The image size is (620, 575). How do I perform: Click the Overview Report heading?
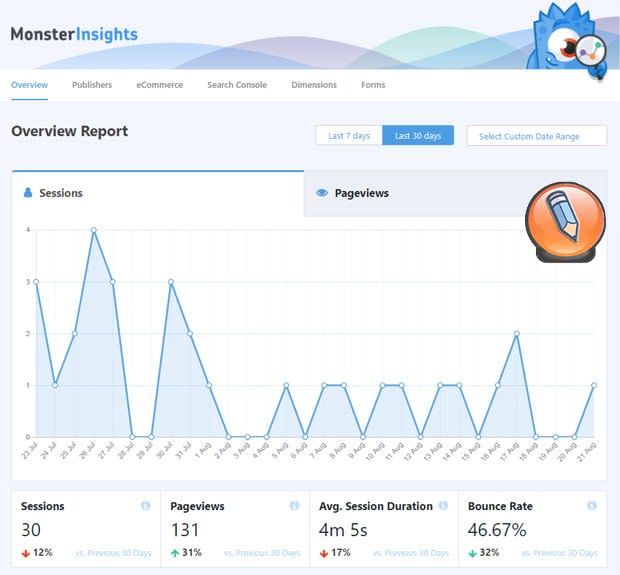pos(70,131)
